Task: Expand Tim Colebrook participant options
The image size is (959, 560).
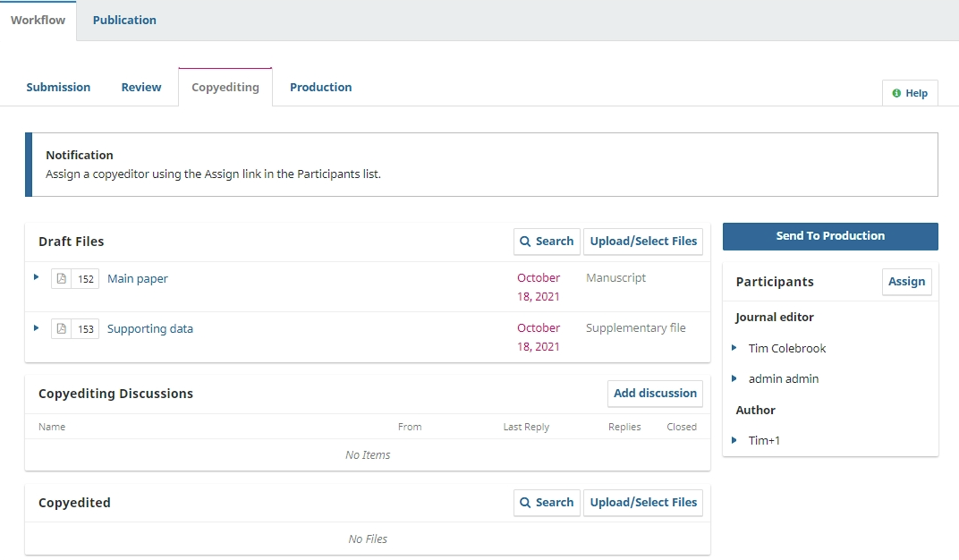Action: (734, 348)
